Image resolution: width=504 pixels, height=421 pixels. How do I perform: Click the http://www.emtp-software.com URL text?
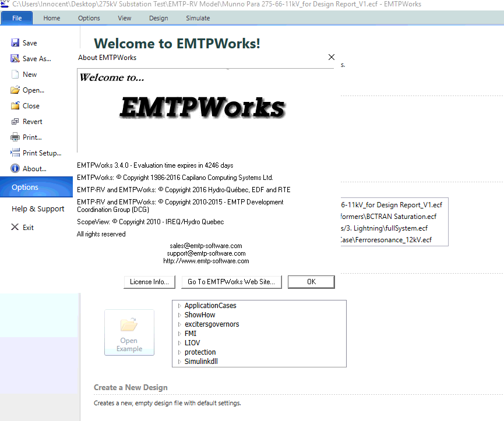[x=206, y=261]
